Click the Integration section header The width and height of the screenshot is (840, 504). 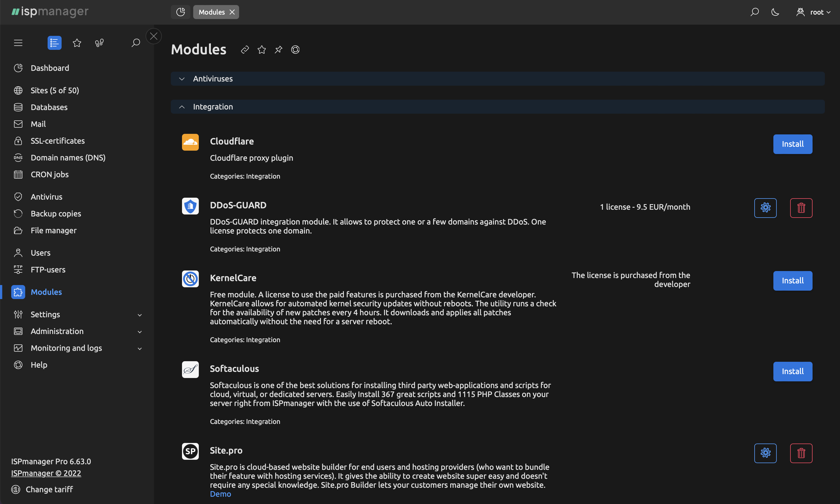pos(498,107)
